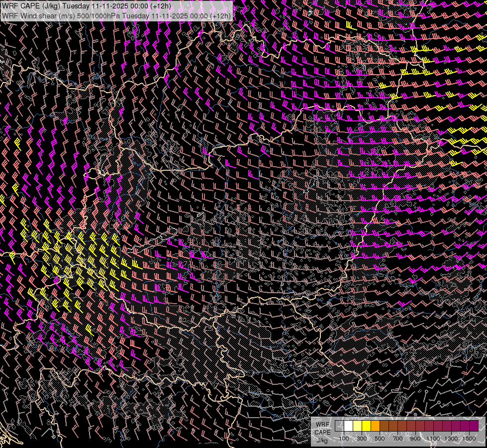Select the brown swatch right of 500 tick
The width and height of the screenshot is (487, 448).
tap(384, 426)
